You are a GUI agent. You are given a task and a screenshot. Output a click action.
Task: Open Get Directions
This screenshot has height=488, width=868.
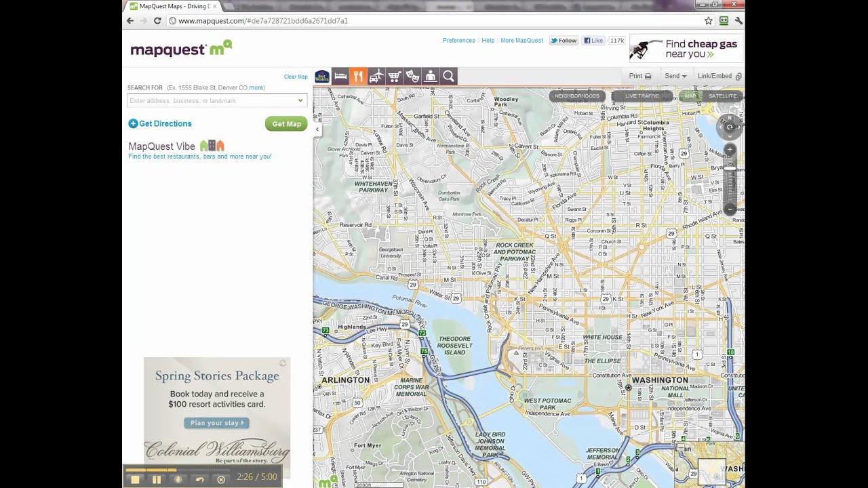click(x=160, y=123)
